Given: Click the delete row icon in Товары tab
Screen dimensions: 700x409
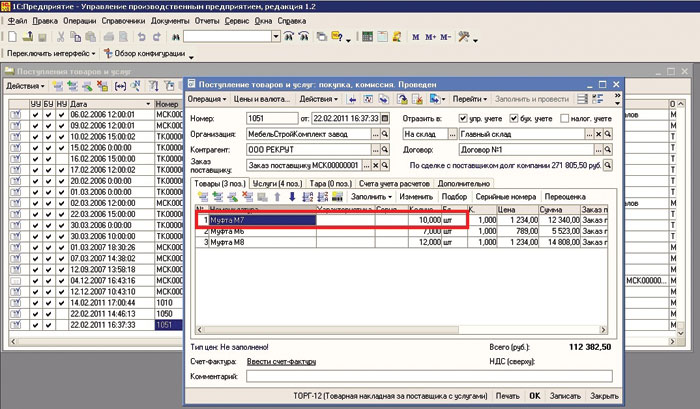Looking at the screenshot, I should tap(247, 197).
